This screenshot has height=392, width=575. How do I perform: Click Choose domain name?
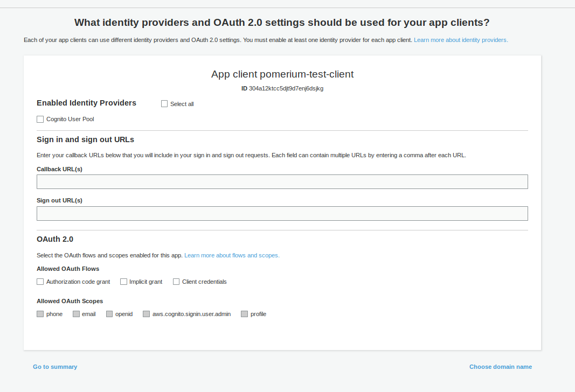pyautogui.click(x=500, y=367)
